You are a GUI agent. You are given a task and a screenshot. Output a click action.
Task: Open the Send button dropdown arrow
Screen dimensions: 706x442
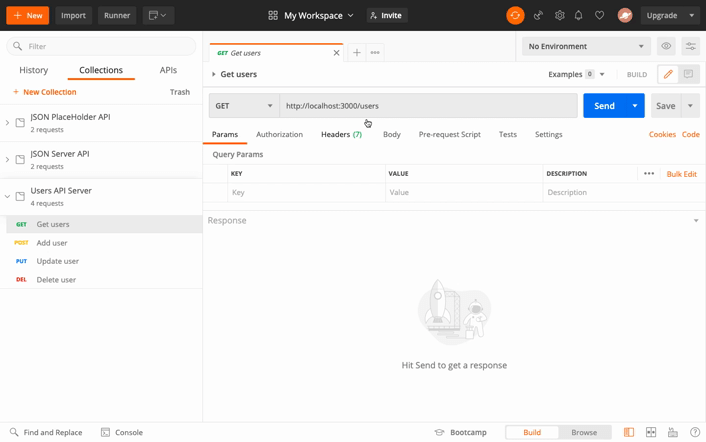point(635,106)
